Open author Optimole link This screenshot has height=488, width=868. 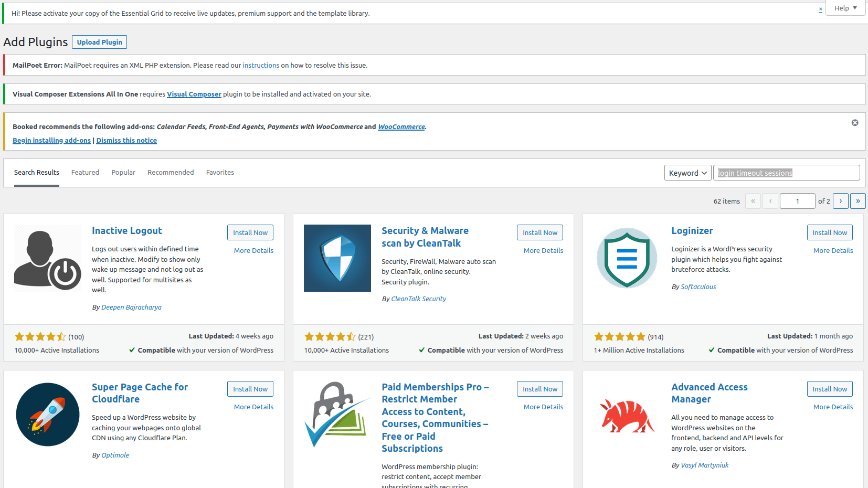(115, 455)
